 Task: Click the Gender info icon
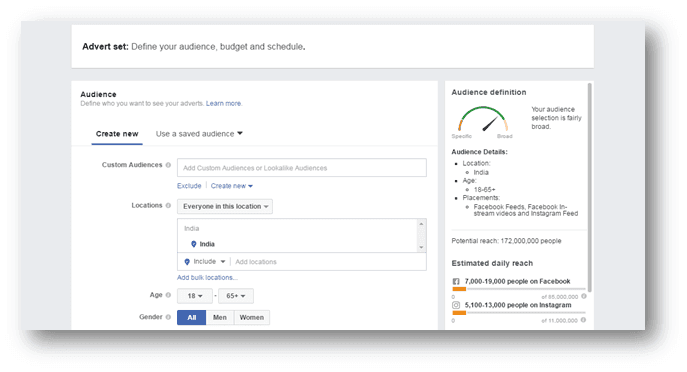coord(168,317)
